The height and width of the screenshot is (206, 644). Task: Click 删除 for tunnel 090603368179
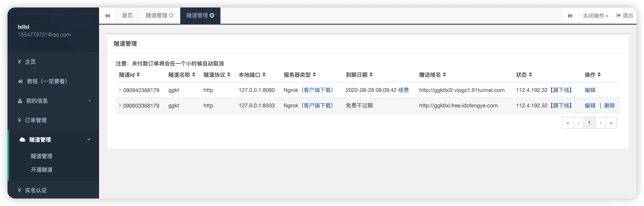609,106
